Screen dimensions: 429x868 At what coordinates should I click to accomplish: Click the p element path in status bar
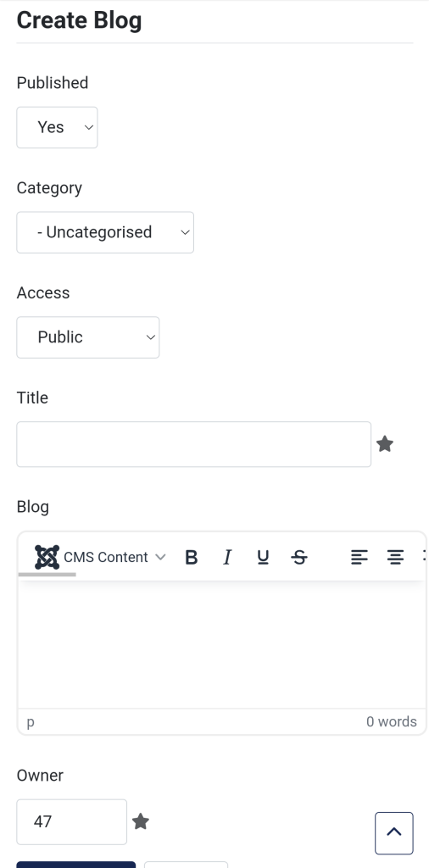(31, 722)
